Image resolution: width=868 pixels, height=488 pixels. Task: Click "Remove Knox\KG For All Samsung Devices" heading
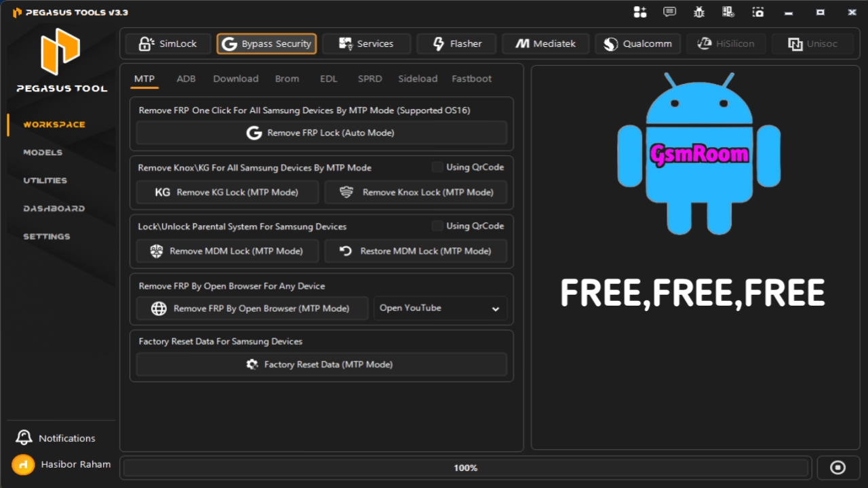(254, 168)
